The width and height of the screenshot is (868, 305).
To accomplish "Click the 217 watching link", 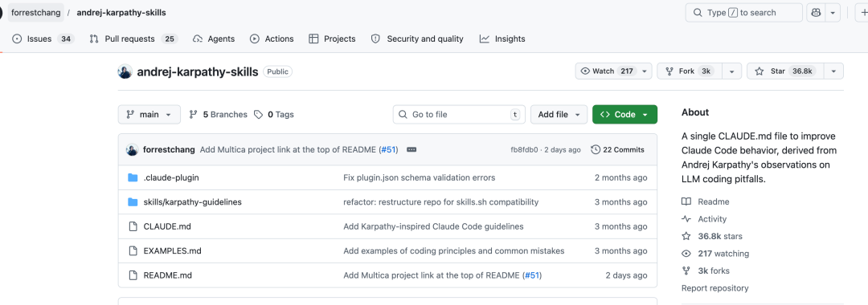I will click(x=716, y=254).
